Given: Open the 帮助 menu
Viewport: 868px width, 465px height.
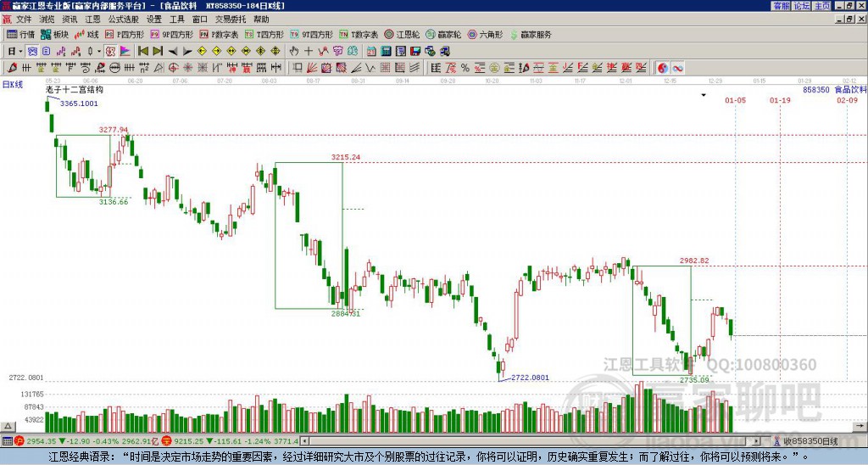Looking at the screenshot, I should (261, 20).
